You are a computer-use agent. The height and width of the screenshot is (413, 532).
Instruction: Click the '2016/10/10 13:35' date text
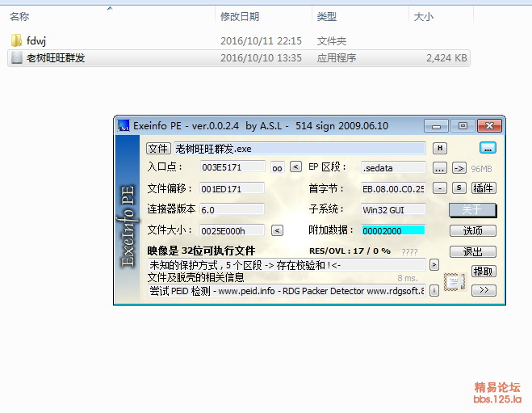(261, 57)
